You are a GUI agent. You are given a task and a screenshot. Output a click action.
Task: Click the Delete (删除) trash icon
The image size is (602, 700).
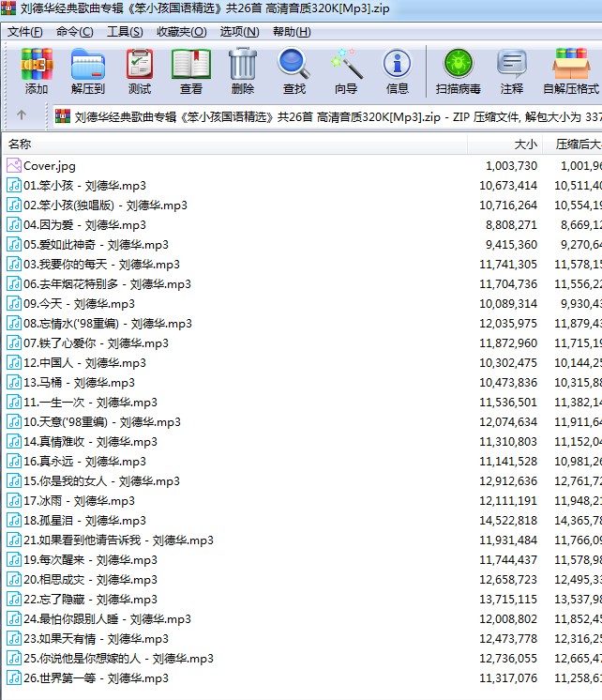(x=242, y=65)
